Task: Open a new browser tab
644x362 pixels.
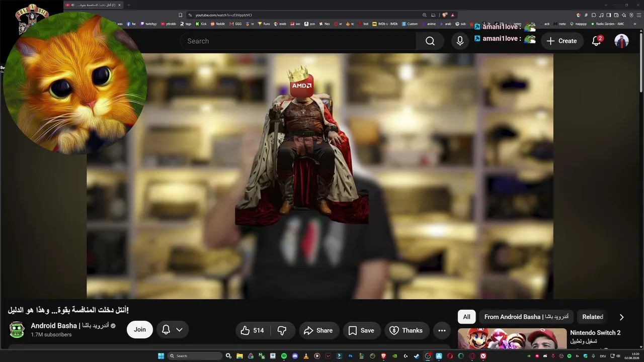Action: (129, 5)
